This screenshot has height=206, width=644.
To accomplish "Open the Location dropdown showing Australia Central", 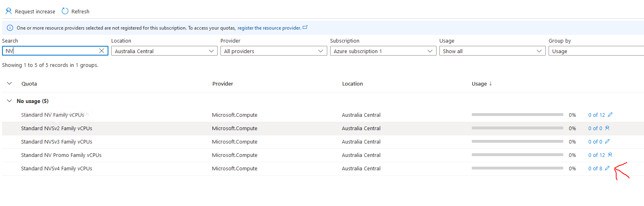I will point(164,51).
